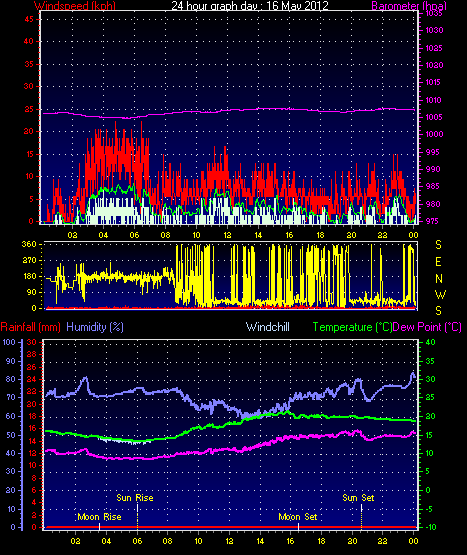Select the Windspeed (kph) axis title
467x555 pixels.
coord(75,6)
